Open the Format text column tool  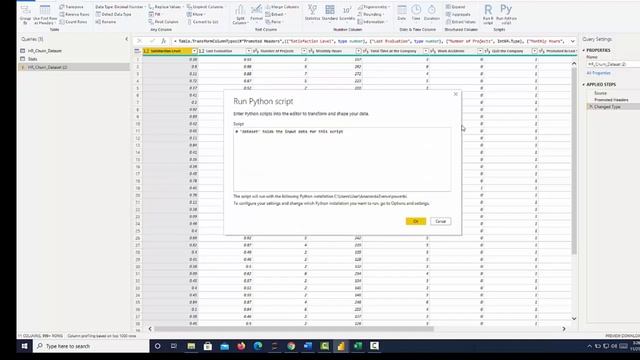256,13
